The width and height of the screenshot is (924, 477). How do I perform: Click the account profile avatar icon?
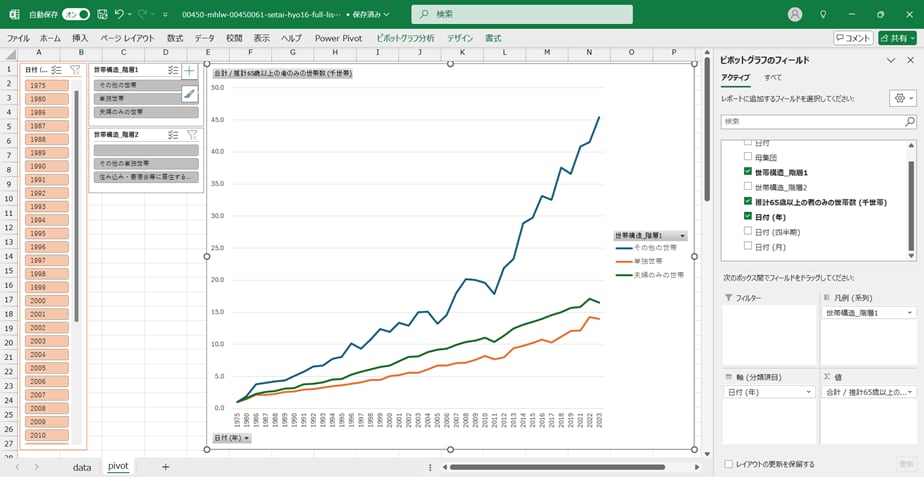(795, 15)
